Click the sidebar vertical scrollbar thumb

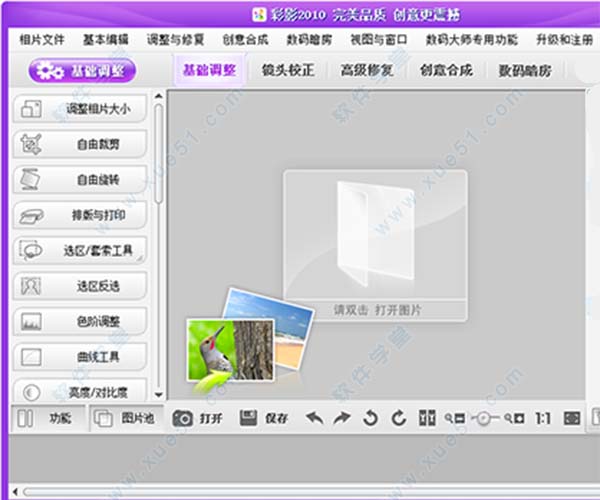click(159, 153)
